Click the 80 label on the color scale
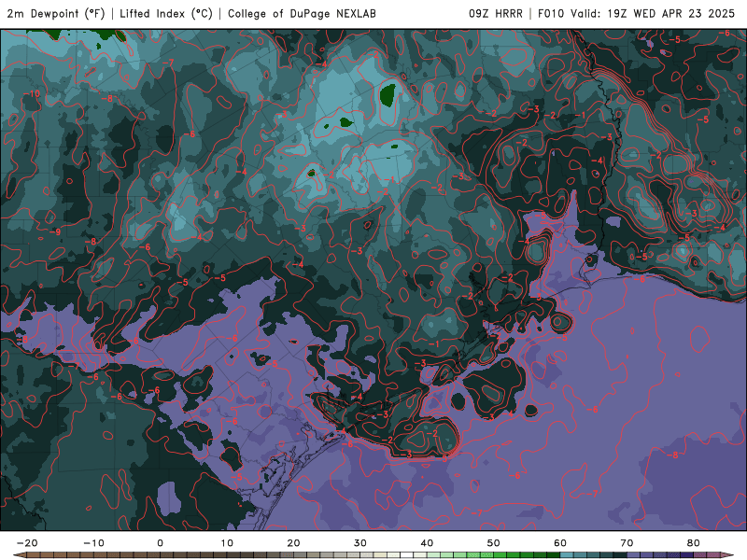Screen dimensions: 747x560 point(694,543)
